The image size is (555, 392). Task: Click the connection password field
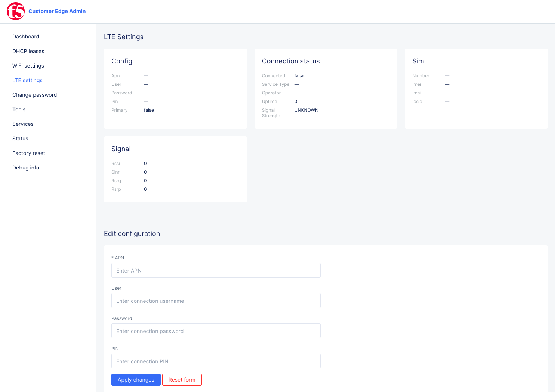click(x=216, y=331)
